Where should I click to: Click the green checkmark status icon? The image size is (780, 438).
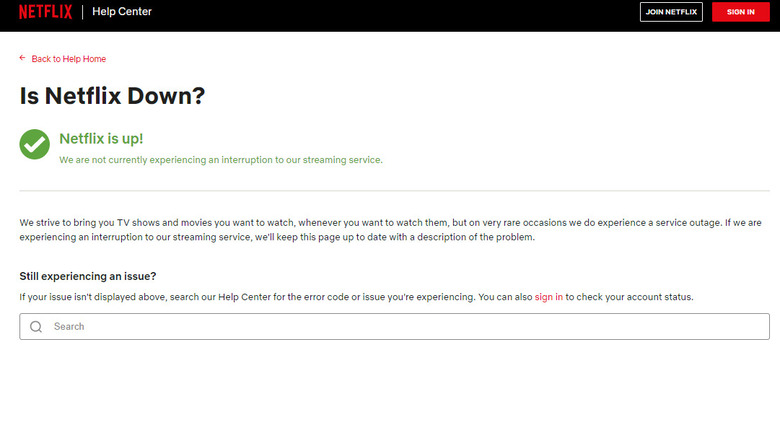coord(34,144)
